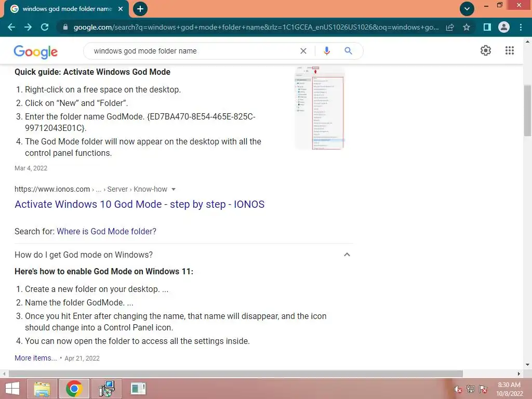
Task: Reload the current page
Action: (x=45, y=27)
